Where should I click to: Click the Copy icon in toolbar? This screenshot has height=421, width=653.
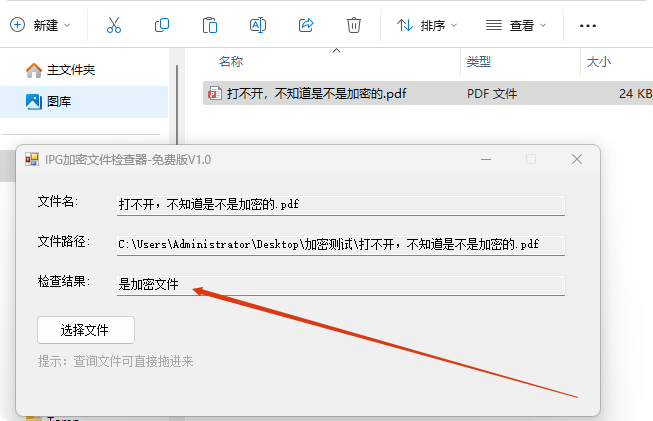click(x=162, y=25)
